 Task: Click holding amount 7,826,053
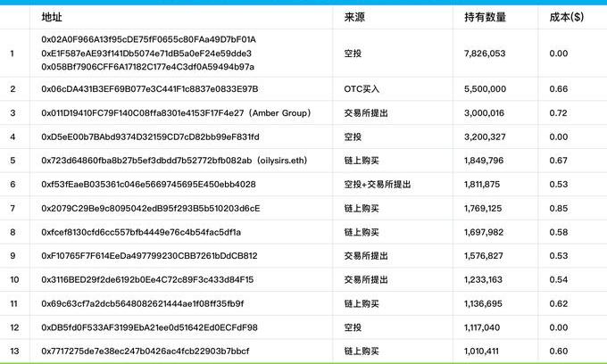pos(486,54)
